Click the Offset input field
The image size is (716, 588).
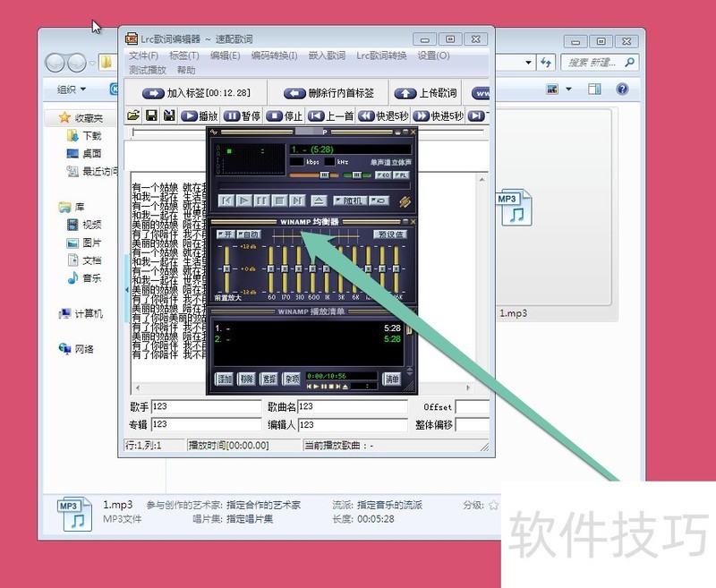[473, 406]
